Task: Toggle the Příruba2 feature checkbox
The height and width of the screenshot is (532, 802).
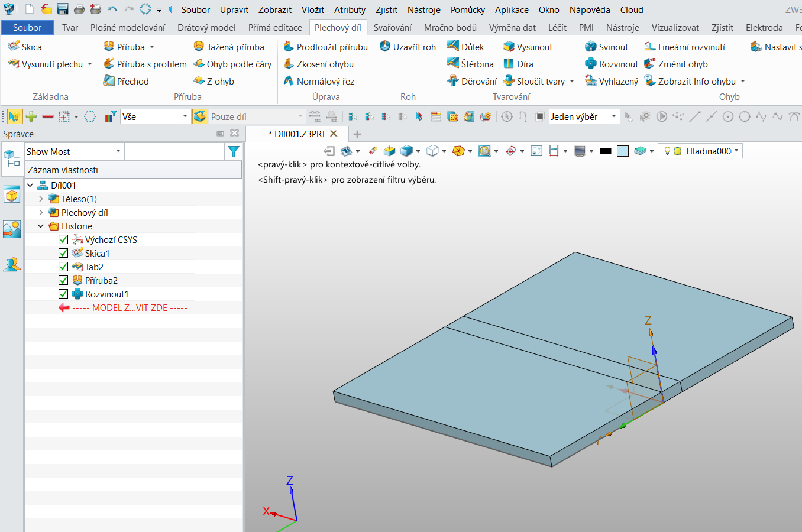Action: [63, 280]
